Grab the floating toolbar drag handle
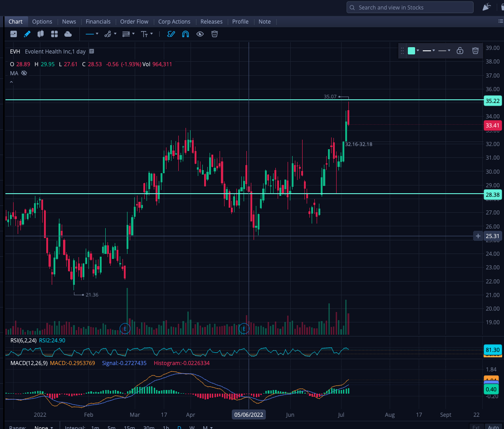This screenshot has width=504, height=429. click(402, 51)
